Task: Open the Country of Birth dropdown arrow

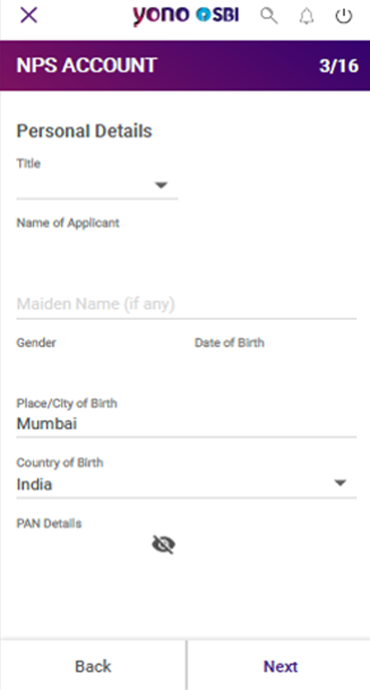Action: click(340, 483)
